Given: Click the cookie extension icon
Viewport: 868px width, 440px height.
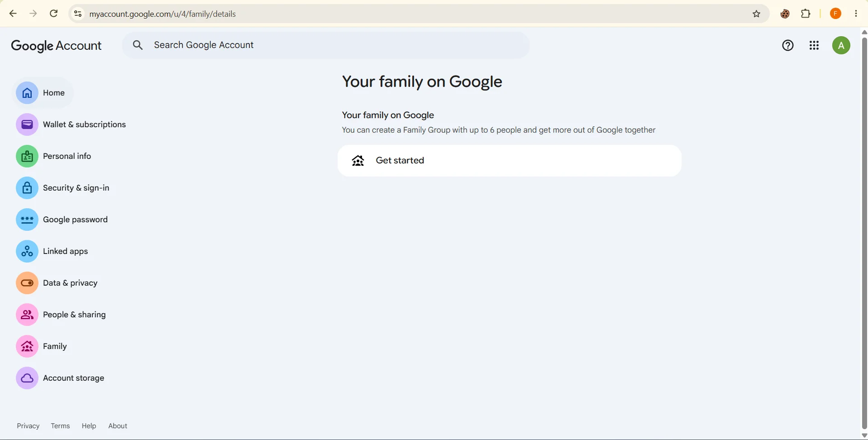Looking at the screenshot, I should click(785, 14).
